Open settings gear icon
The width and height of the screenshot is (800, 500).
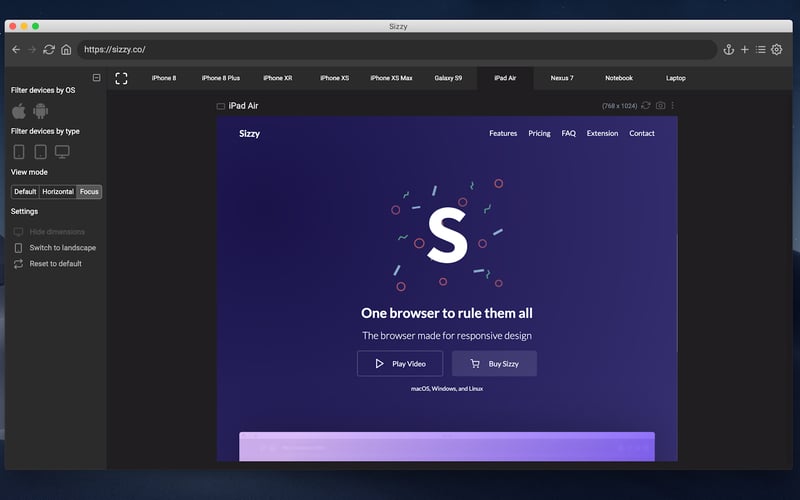(x=777, y=49)
